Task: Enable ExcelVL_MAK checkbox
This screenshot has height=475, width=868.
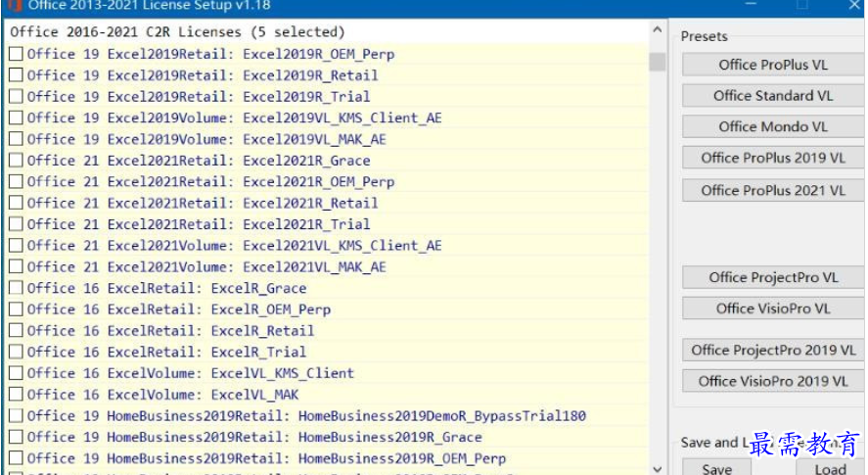Action: click(16, 394)
